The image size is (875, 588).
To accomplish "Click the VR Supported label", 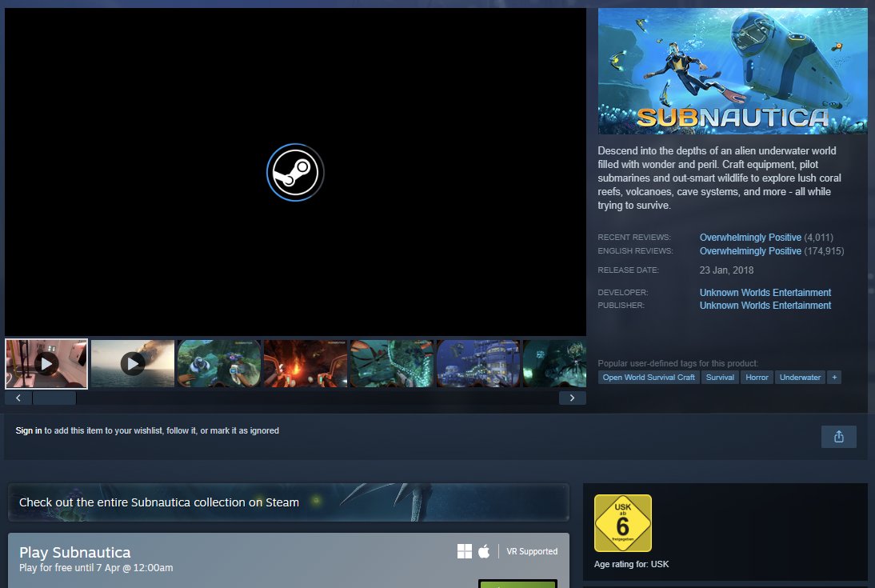I will [x=532, y=551].
